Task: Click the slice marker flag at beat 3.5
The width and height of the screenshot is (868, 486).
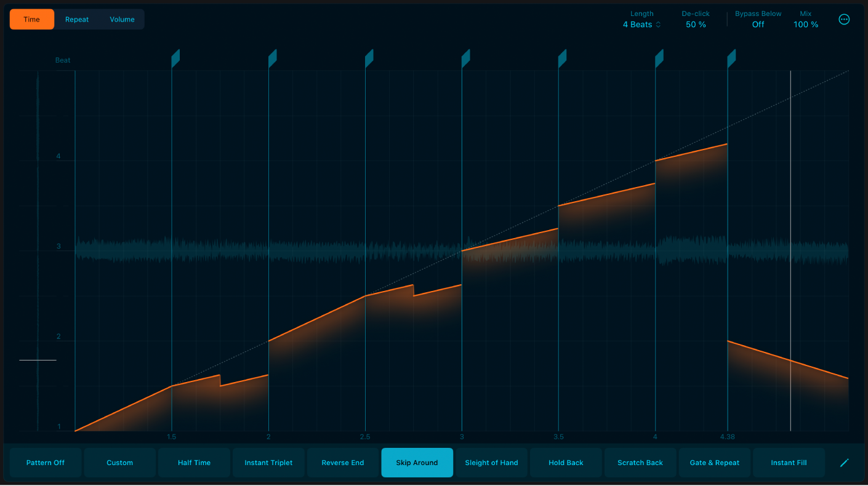Action: click(x=562, y=57)
